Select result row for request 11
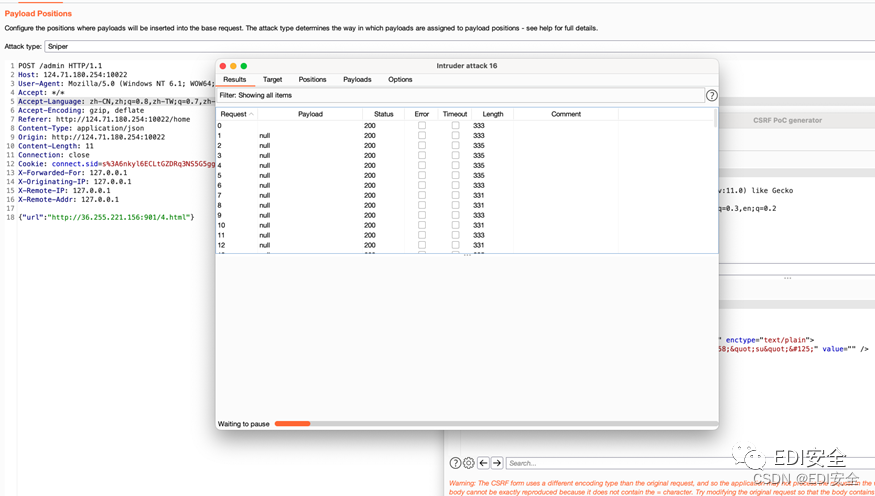The image size is (875, 496). tap(467, 235)
